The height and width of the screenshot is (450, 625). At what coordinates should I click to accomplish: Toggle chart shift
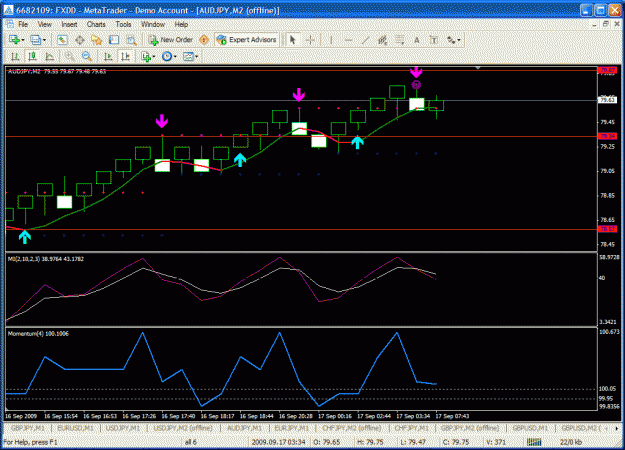point(125,57)
